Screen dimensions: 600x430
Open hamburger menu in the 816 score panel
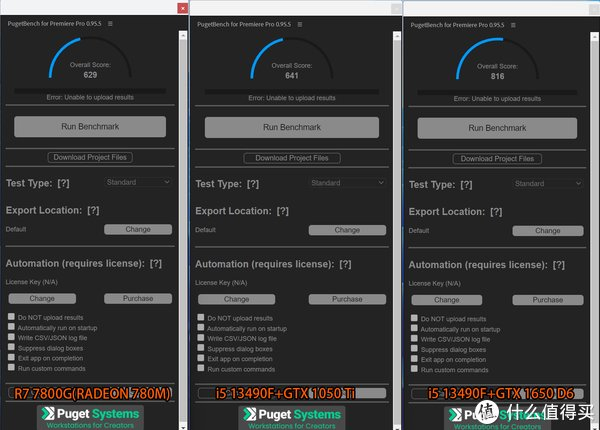(513, 25)
